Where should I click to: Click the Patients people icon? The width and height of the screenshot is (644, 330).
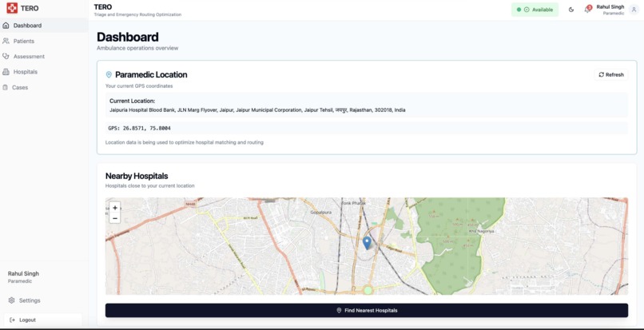click(x=6, y=41)
